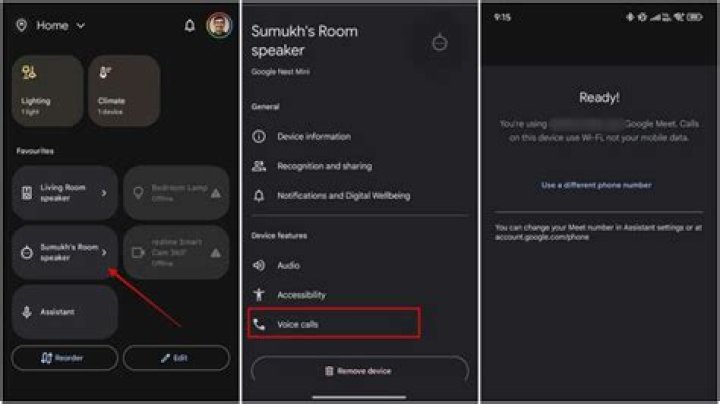The height and width of the screenshot is (404, 720).
Task: Click the Reorder button
Action: (65, 358)
